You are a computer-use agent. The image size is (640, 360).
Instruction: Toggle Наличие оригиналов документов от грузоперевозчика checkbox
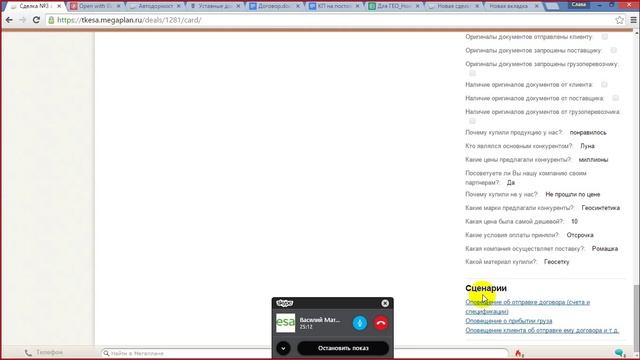[x=472, y=121]
